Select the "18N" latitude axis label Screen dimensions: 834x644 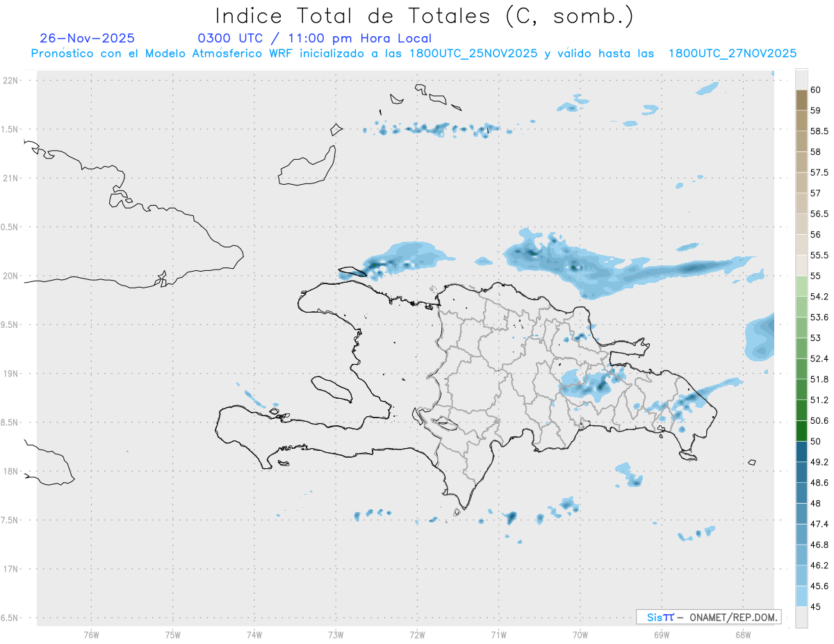[x=10, y=471]
